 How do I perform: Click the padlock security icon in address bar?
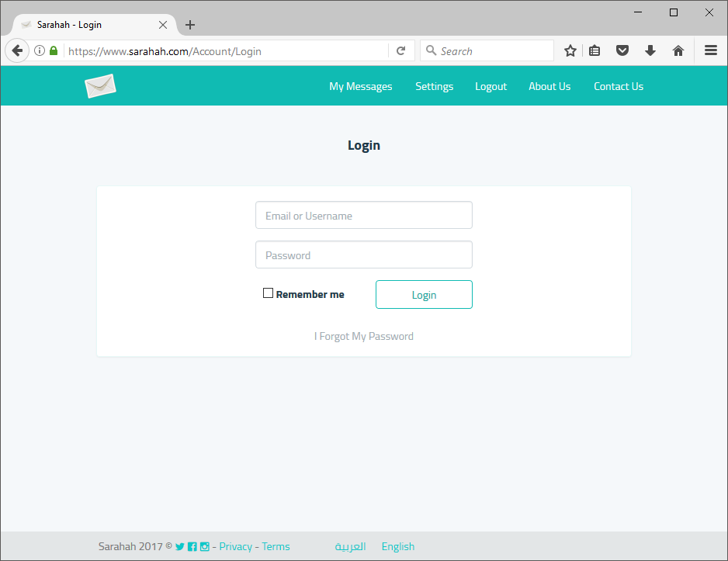pos(53,50)
